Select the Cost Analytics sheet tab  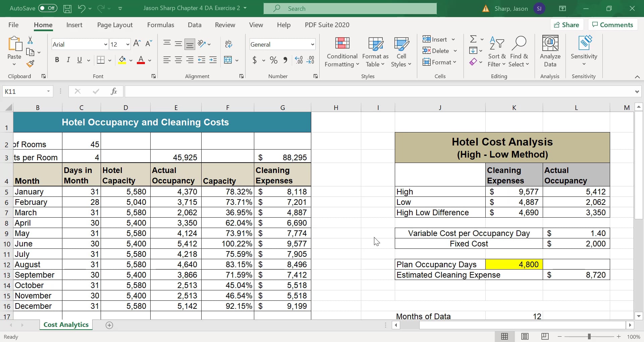coord(66,325)
